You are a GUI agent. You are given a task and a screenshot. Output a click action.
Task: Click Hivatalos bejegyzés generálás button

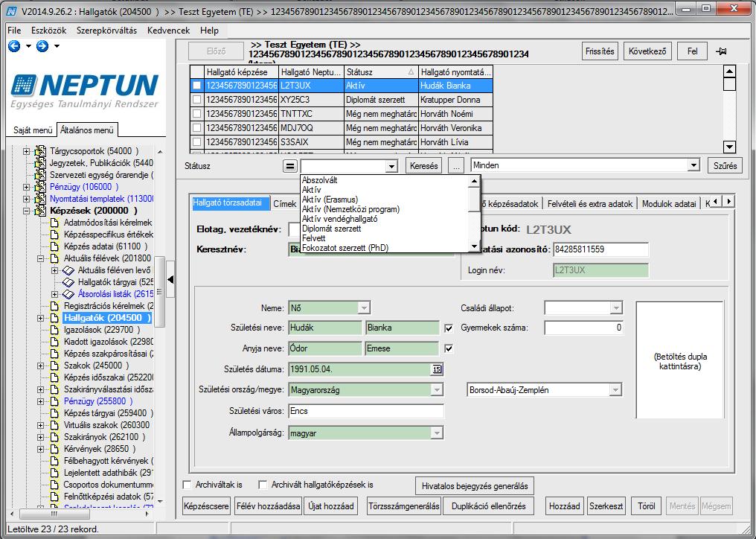(x=475, y=486)
